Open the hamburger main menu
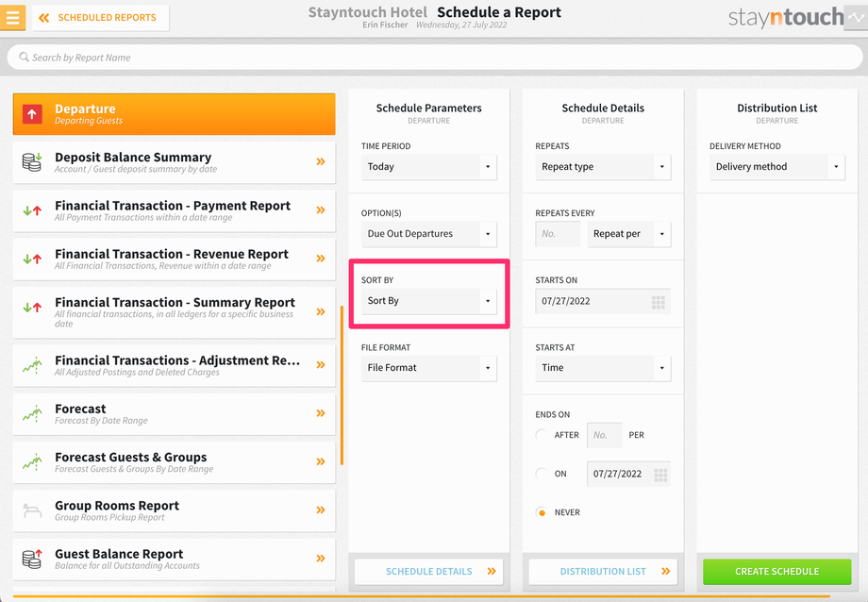This screenshot has width=868, height=602. pos(12,17)
